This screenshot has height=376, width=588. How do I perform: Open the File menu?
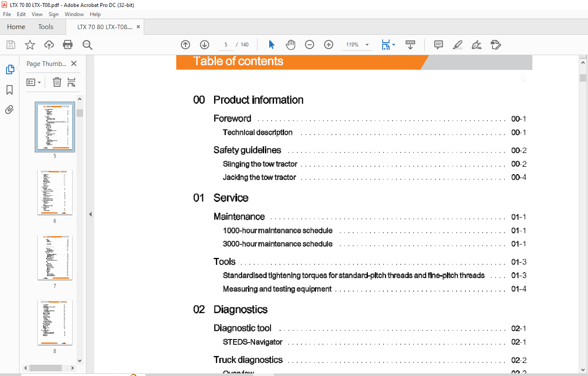(7, 14)
